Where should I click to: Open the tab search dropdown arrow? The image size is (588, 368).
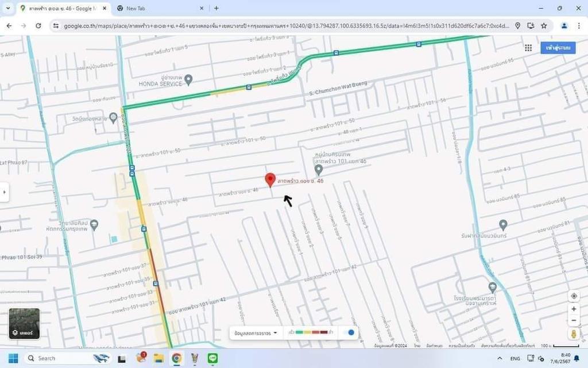click(x=8, y=8)
